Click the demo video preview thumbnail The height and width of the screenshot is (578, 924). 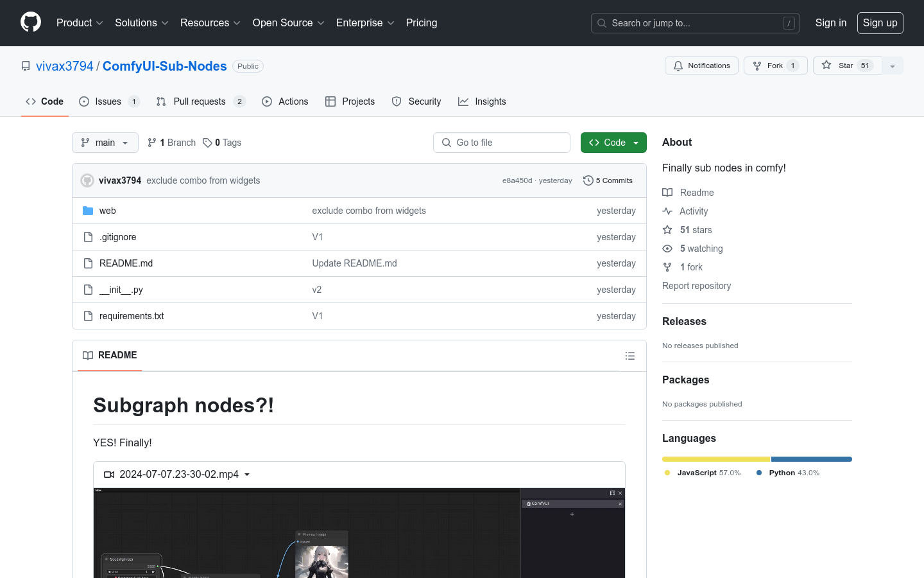point(359,533)
